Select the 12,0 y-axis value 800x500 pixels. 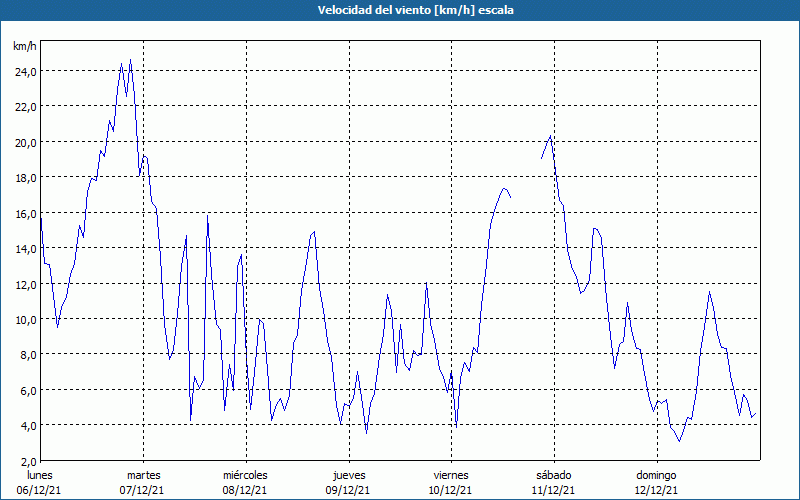coord(26,285)
